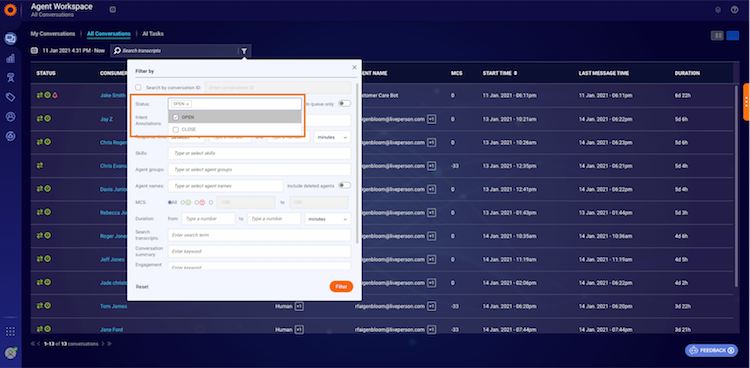Click the Duration to number field
750x368 pixels.
(x=274, y=219)
